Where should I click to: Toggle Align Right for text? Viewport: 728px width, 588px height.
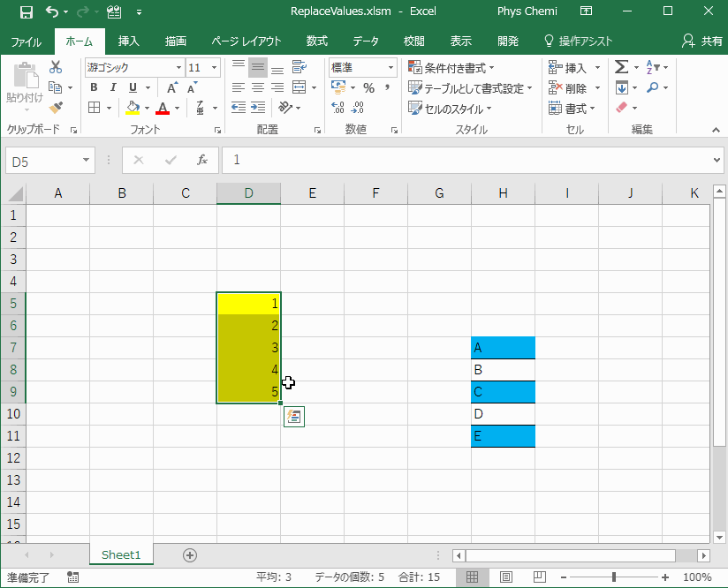click(x=277, y=87)
